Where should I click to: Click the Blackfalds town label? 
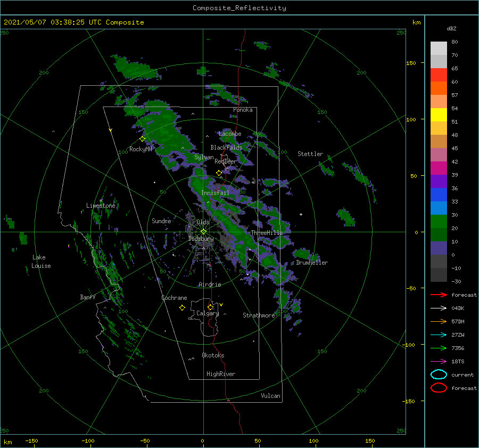[226, 148]
